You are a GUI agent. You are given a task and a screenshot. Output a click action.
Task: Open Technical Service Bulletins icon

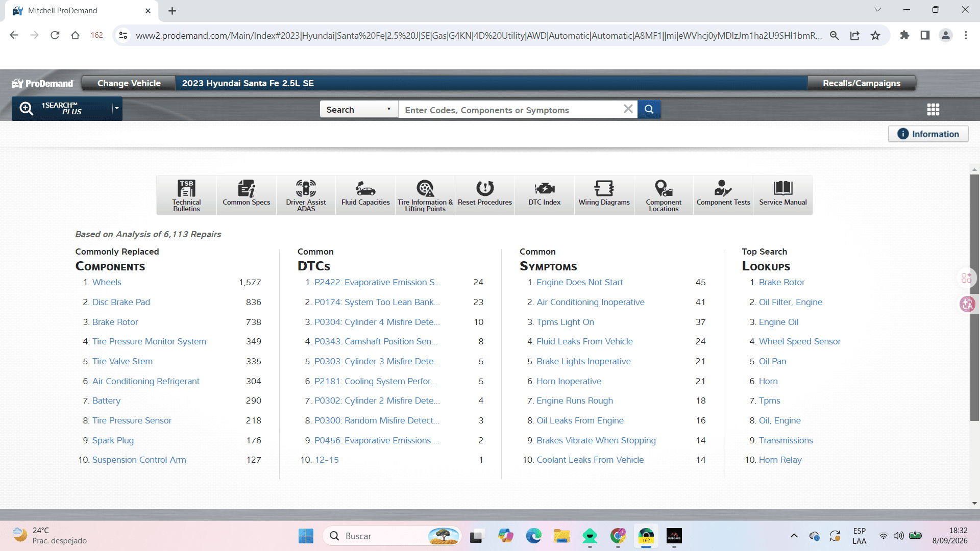pyautogui.click(x=186, y=195)
